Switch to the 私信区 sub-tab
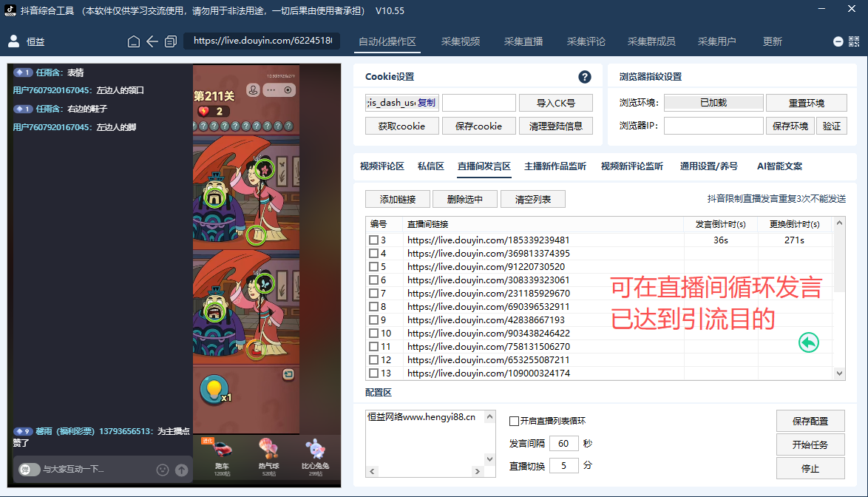This screenshot has height=497, width=868. [431, 166]
